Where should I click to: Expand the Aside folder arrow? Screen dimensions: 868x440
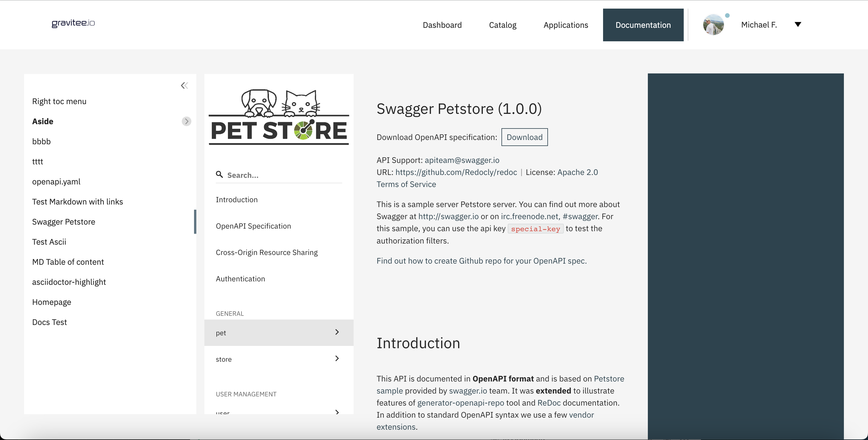tap(186, 121)
